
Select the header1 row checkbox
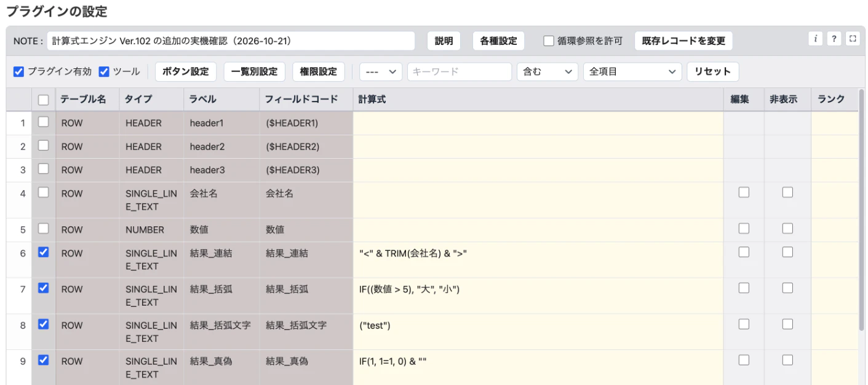pyautogui.click(x=43, y=122)
